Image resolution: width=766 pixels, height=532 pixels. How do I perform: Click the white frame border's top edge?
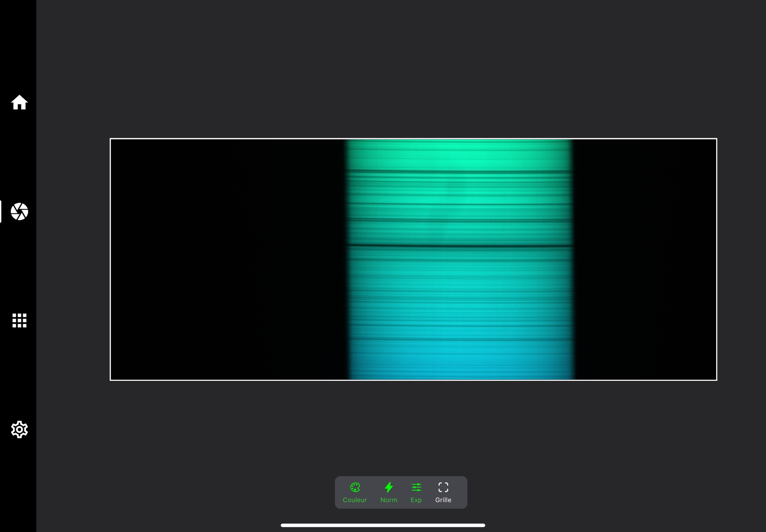(414, 139)
